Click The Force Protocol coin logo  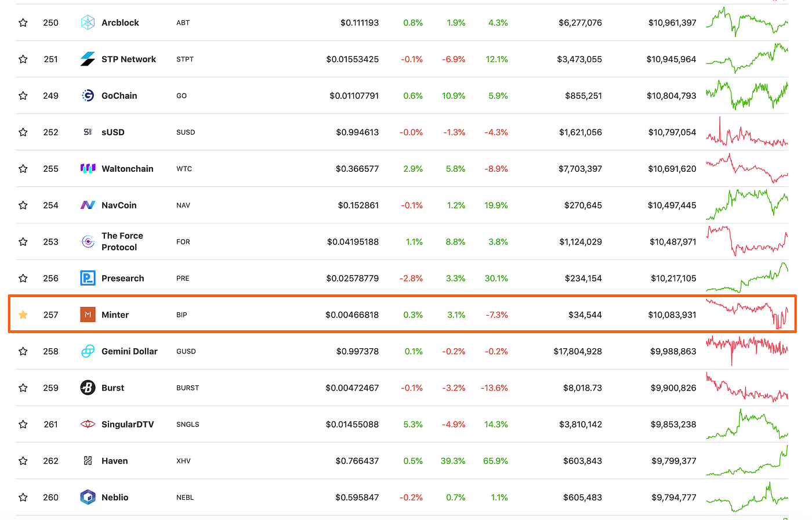pyautogui.click(x=88, y=242)
